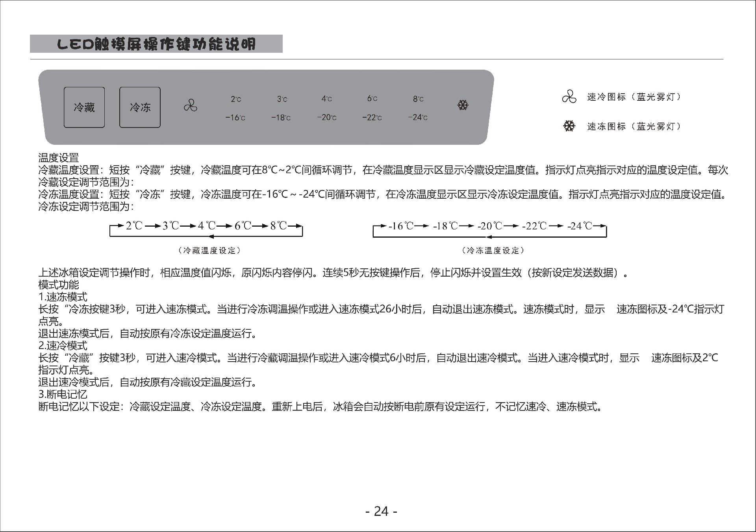Viewport: 756px width, 532px height.
Task: Select the -24°C indicator on the panel
Action: click(x=417, y=117)
